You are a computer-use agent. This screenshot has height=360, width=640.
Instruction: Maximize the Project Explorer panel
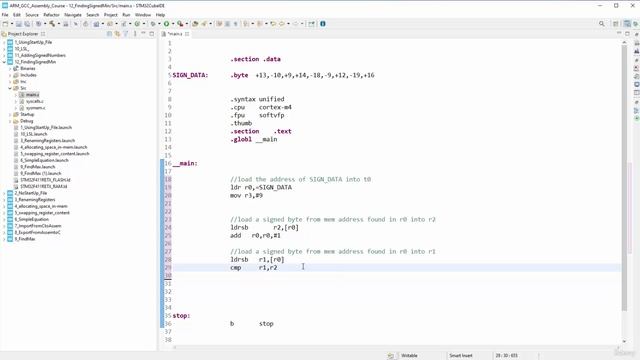point(152,34)
